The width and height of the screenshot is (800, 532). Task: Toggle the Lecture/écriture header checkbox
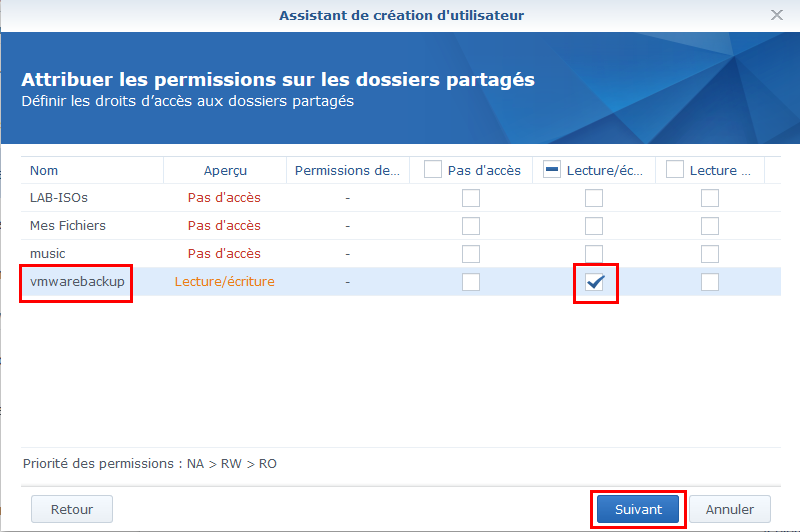[552, 169]
